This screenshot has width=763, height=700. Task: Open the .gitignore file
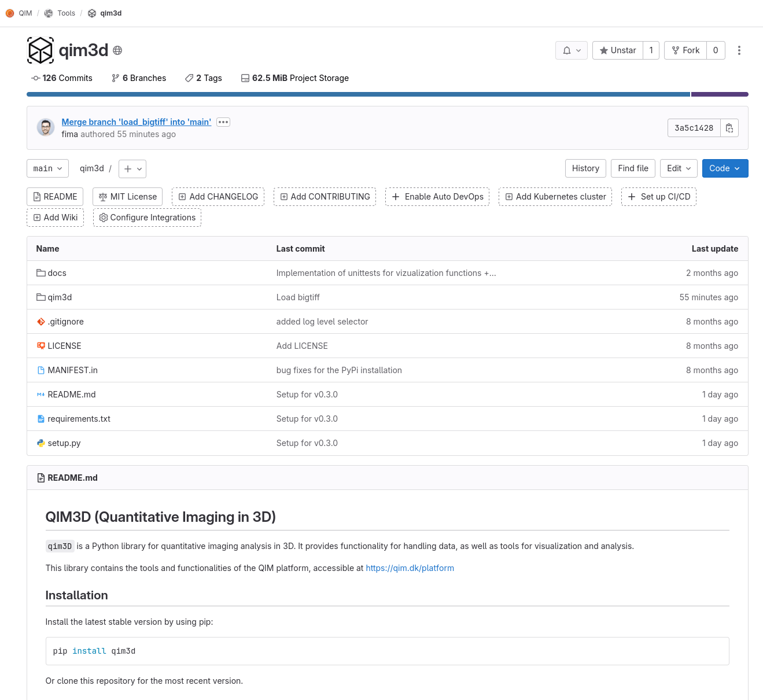[65, 322]
